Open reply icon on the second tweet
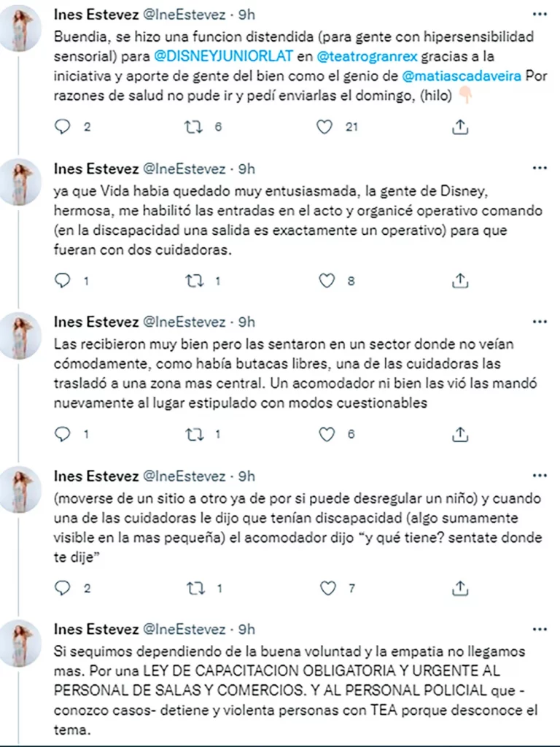The image size is (560, 747). [64, 280]
